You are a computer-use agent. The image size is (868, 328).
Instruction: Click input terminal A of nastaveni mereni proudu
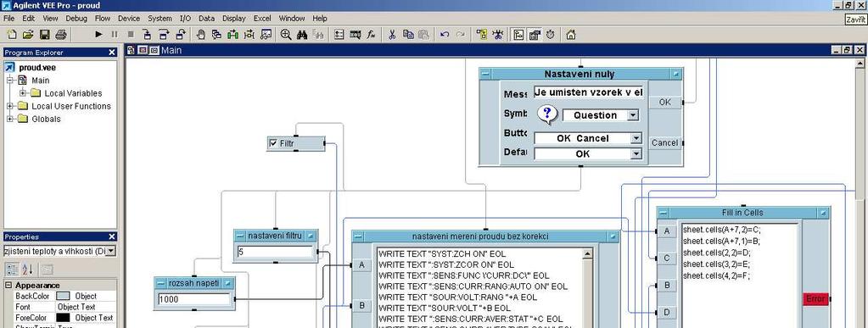pyautogui.click(x=362, y=265)
